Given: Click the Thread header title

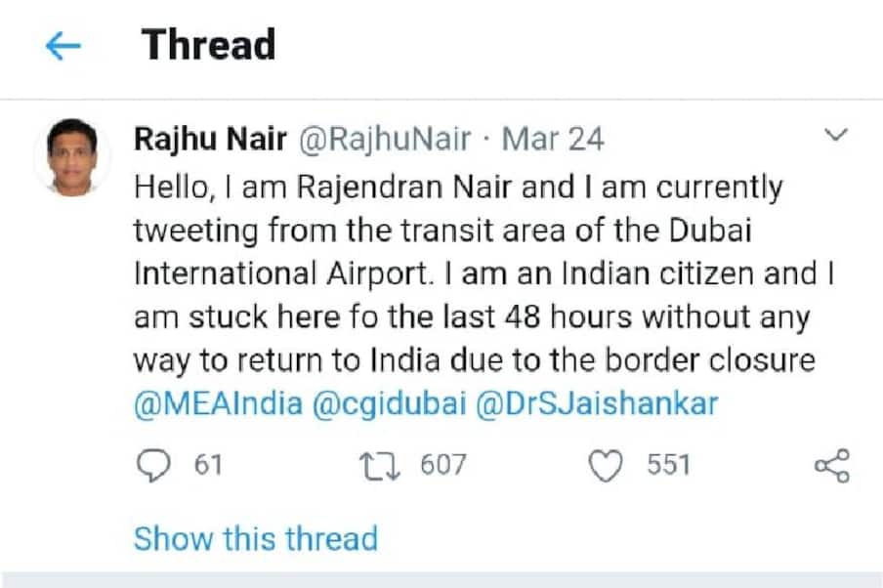Looking at the screenshot, I should coord(208,45).
